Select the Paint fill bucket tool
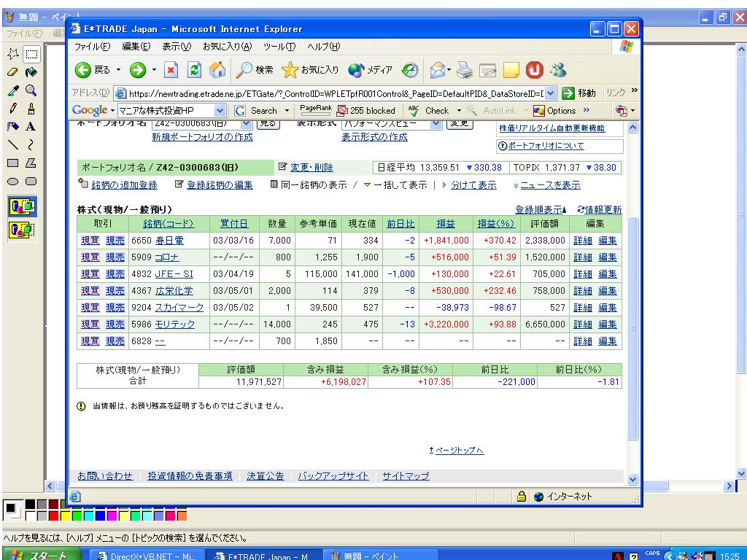 [31, 72]
